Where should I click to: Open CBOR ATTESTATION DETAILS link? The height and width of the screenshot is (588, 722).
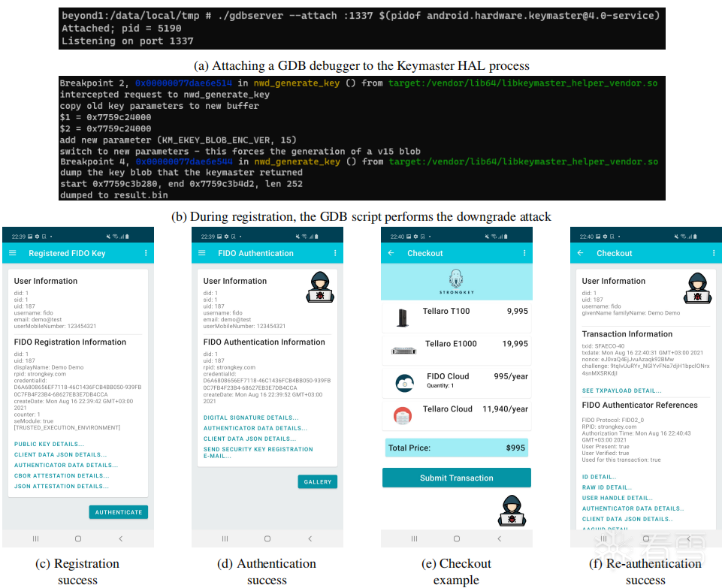click(62, 476)
